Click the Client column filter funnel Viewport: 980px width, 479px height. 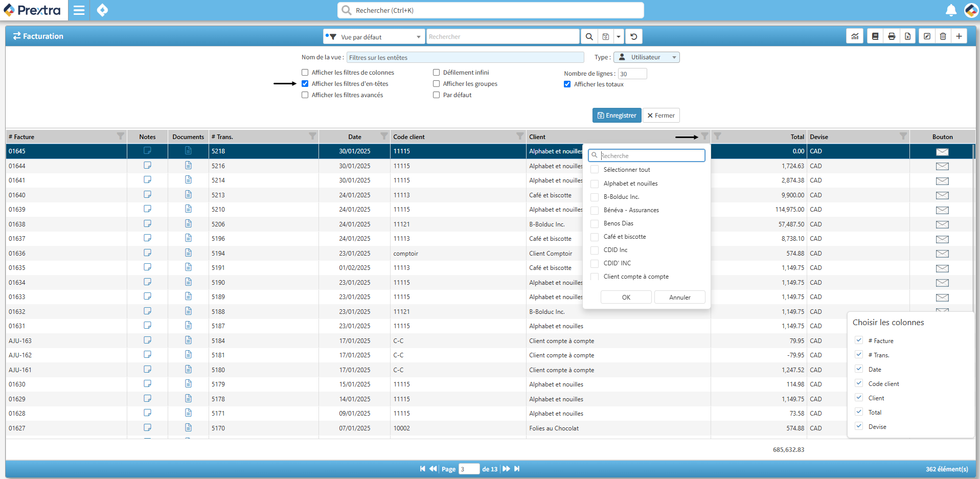pos(705,136)
